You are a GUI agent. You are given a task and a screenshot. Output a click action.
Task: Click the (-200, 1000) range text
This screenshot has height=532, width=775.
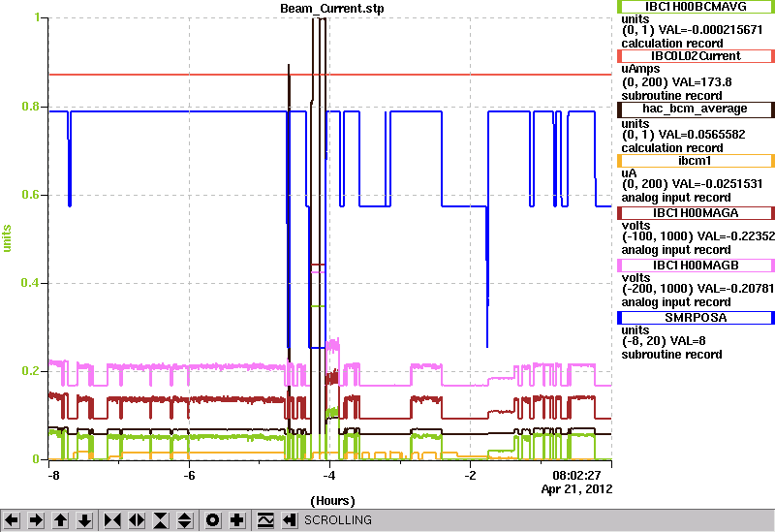(657, 289)
